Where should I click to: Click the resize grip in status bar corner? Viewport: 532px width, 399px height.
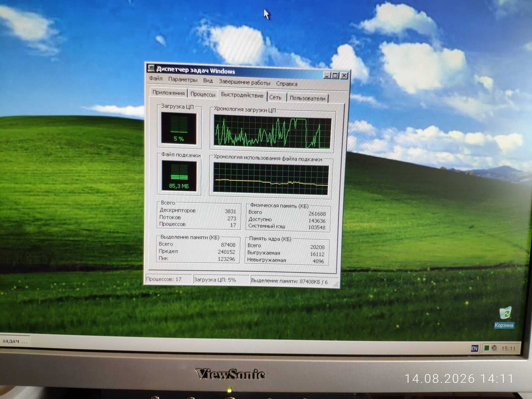tap(335, 284)
